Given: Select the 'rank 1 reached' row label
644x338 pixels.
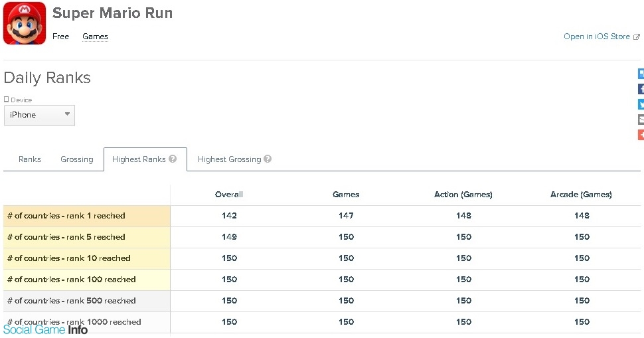Looking at the screenshot, I should pos(87,216).
